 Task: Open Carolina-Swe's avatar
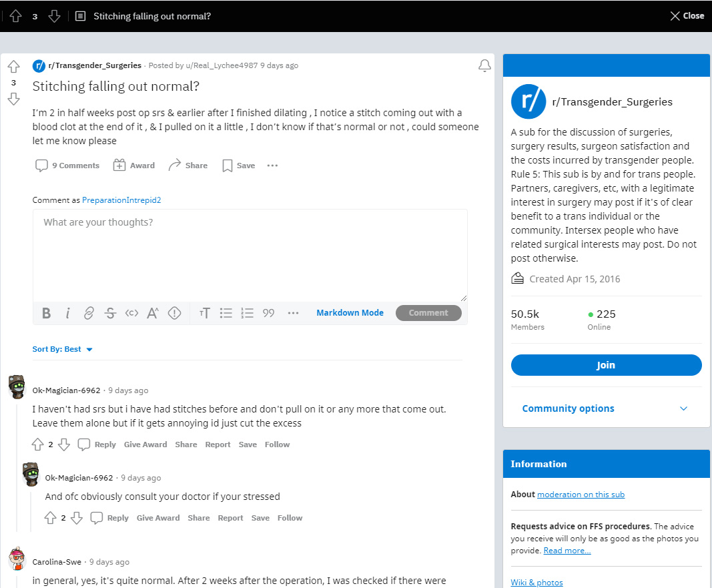click(17, 559)
